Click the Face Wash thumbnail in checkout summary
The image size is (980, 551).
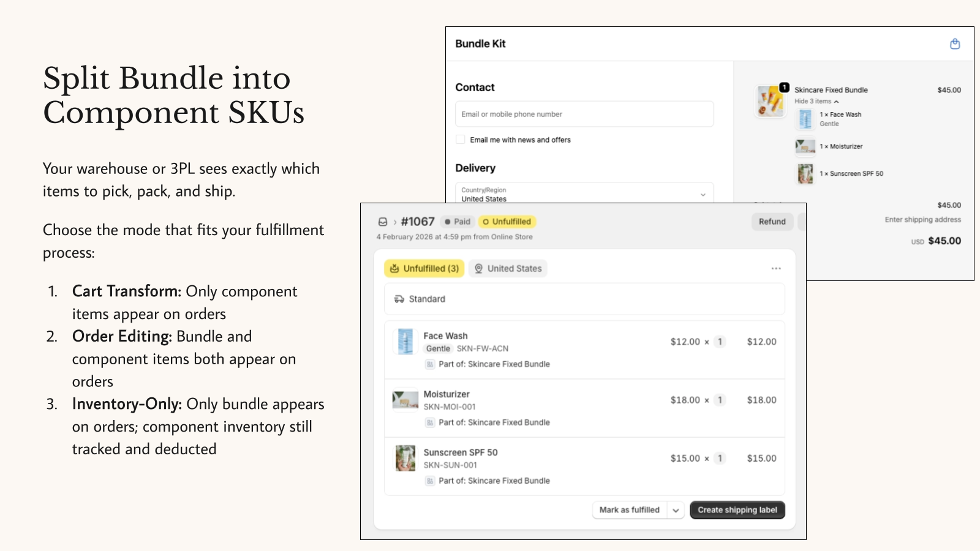tap(805, 119)
